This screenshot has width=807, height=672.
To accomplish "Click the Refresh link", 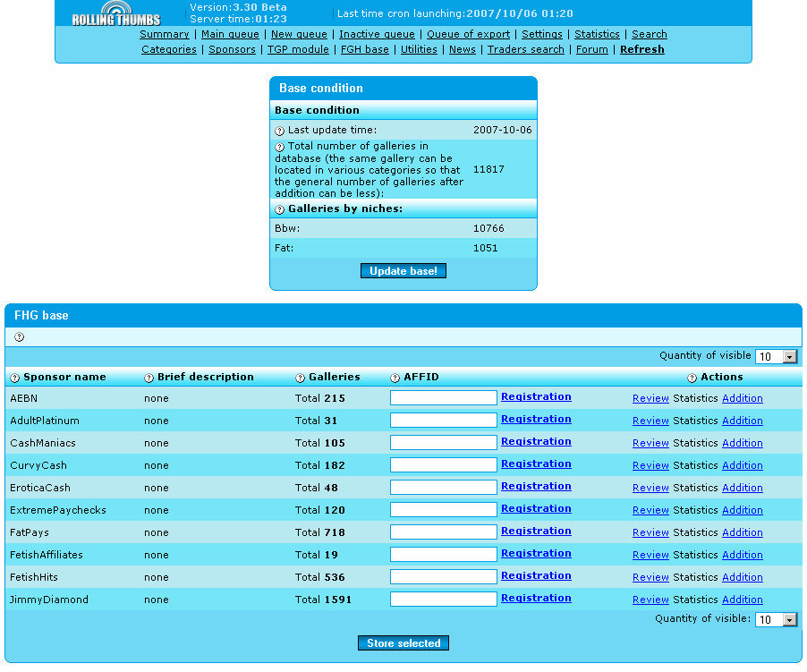I will coord(642,50).
